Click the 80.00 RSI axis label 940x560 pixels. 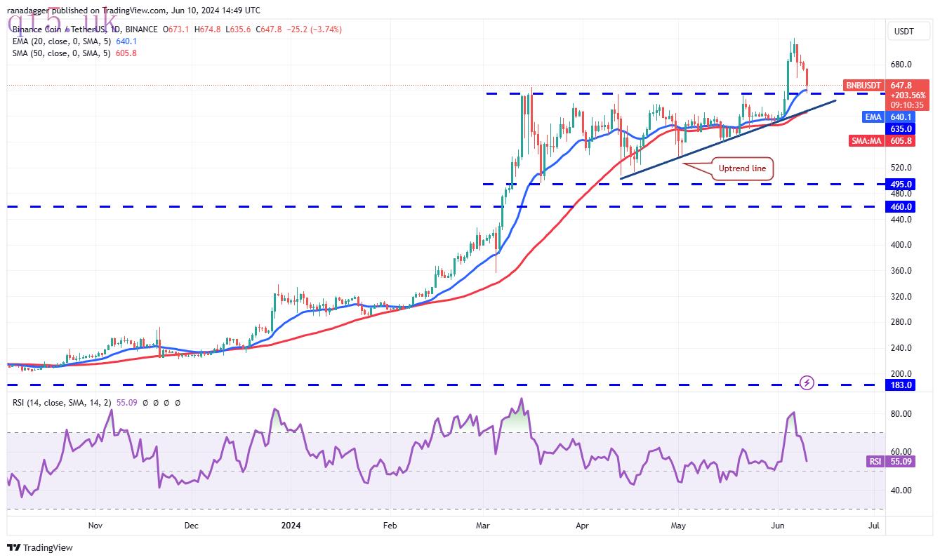coord(901,414)
